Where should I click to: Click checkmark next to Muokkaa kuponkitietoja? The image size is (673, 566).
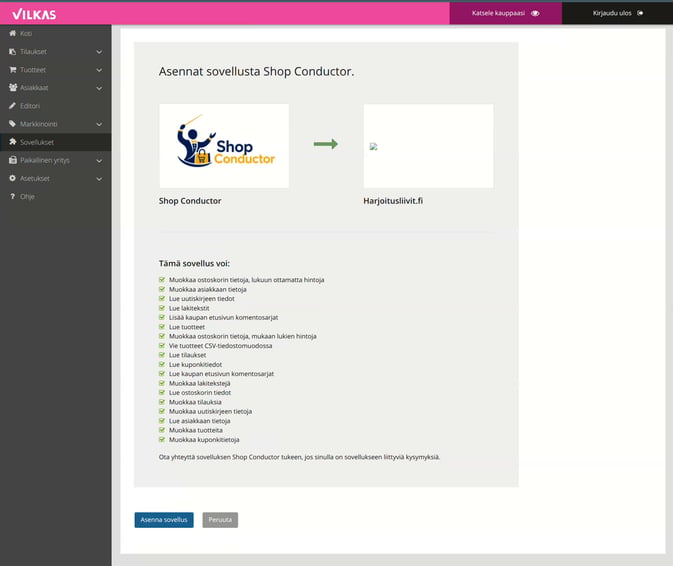[x=162, y=439]
